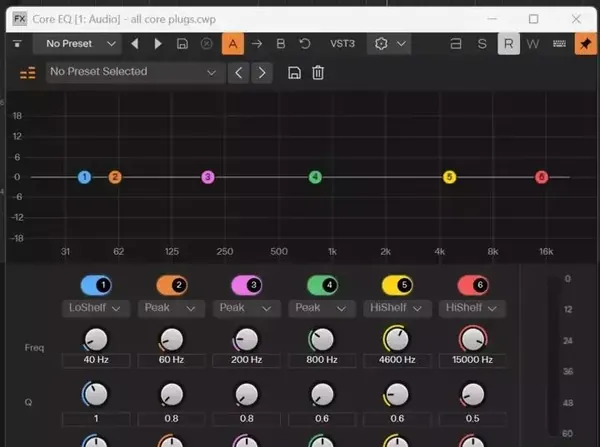
Task: Open band 1 LoShelf filter type dropdown
Action: click(x=96, y=308)
